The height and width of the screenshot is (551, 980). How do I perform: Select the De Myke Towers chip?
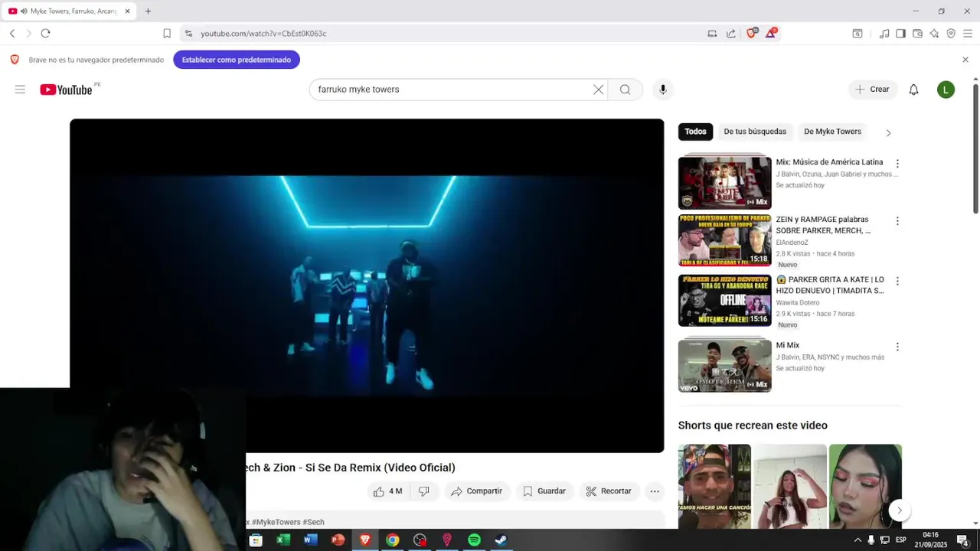(832, 132)
